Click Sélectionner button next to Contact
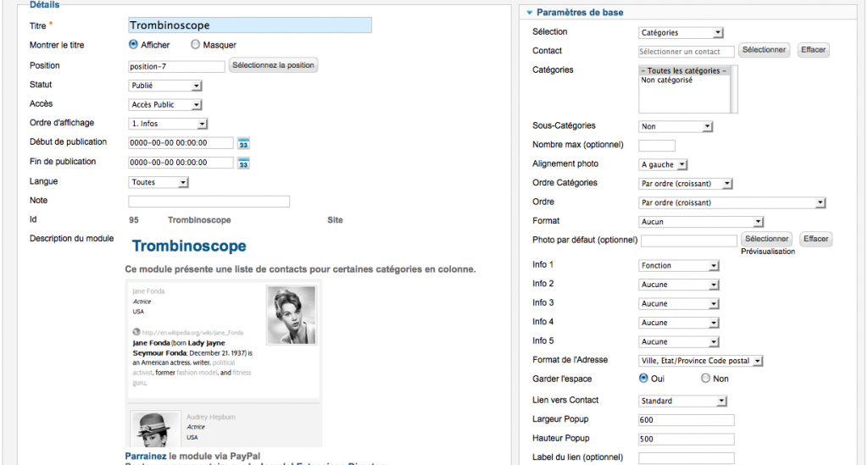 point(765,51)
